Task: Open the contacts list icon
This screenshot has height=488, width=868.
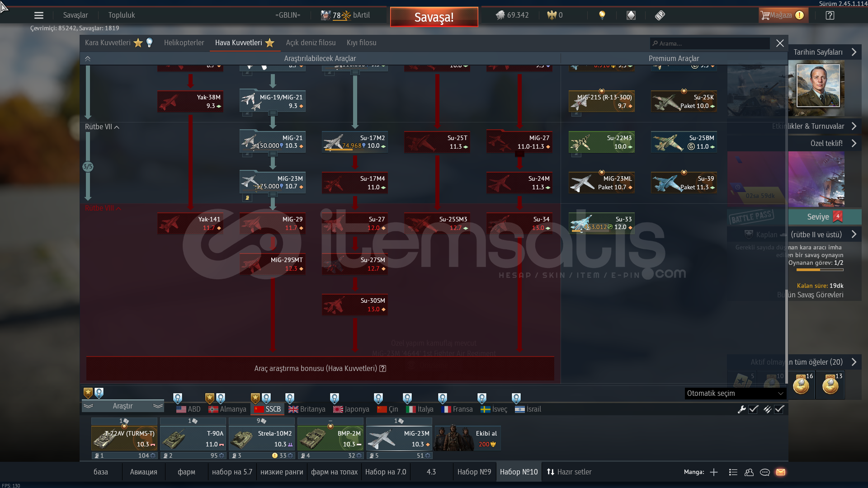Action: [733, 472]
